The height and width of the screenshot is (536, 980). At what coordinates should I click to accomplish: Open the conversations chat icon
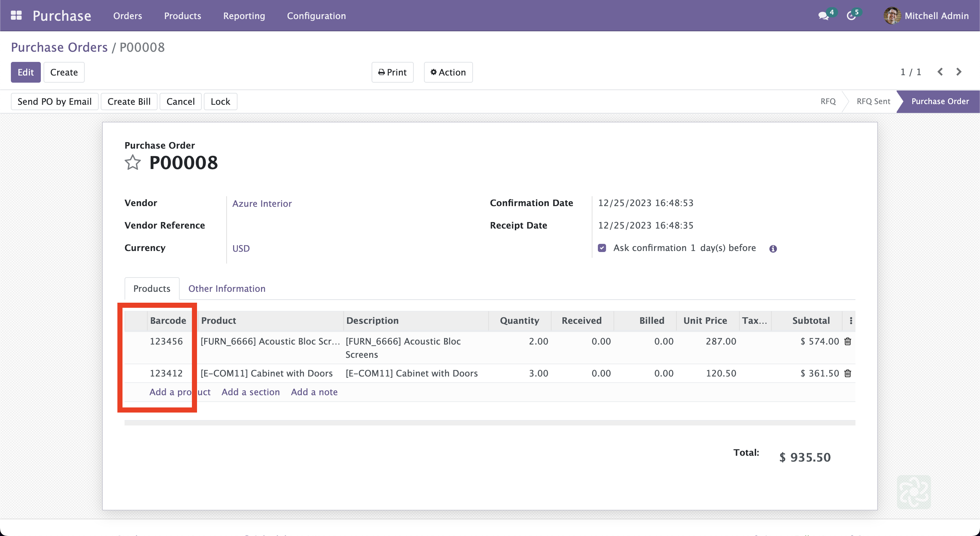[823, 16]
